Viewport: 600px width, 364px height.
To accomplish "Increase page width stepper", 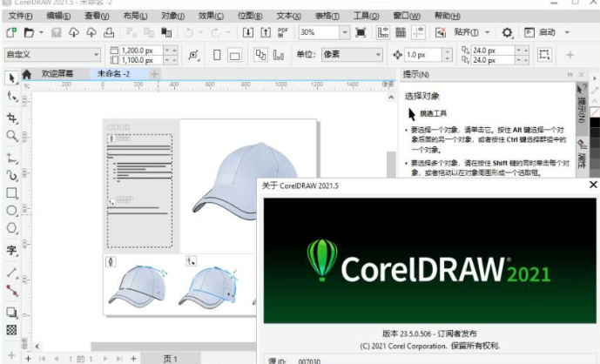I will pyautogui.click(x=174, y=51).
